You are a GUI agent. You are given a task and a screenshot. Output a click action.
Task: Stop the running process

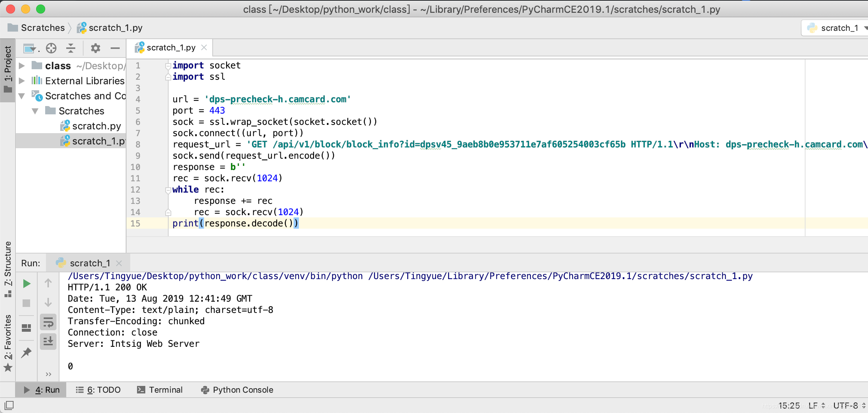[26, 303]
